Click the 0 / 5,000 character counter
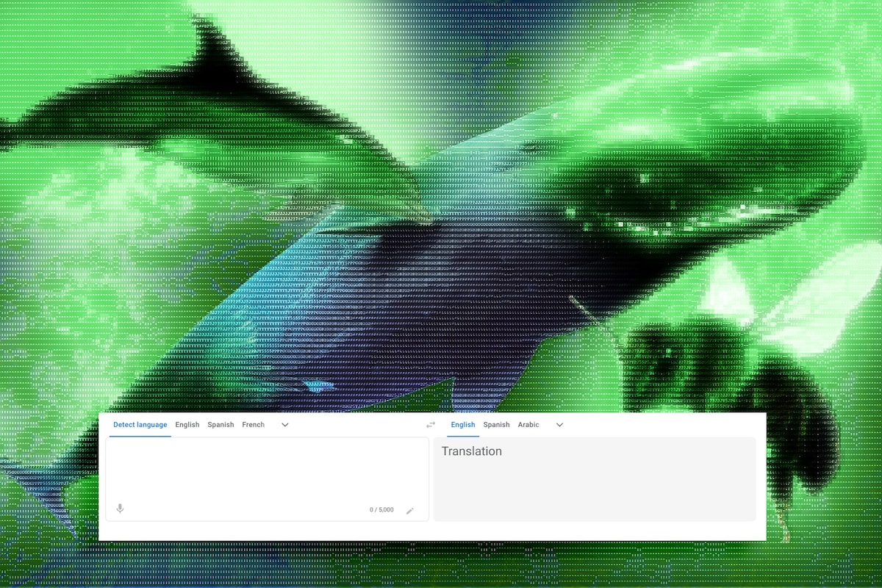882x588 pixels. 381,510
